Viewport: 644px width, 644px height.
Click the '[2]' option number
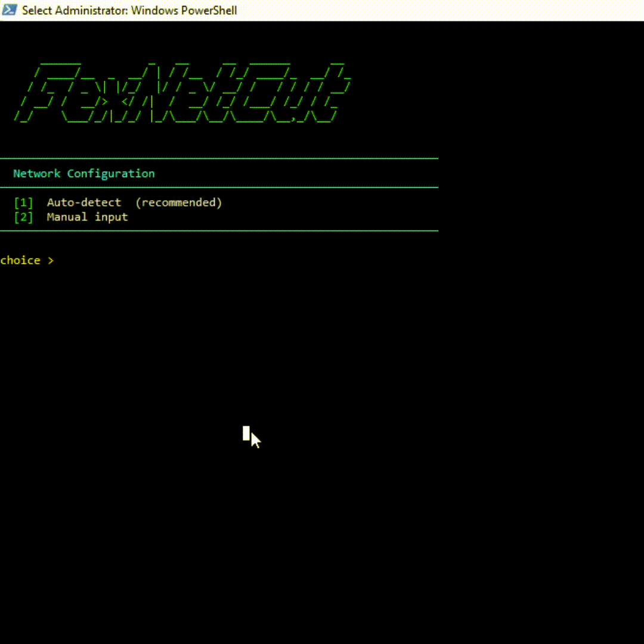[x=23, y=217]
